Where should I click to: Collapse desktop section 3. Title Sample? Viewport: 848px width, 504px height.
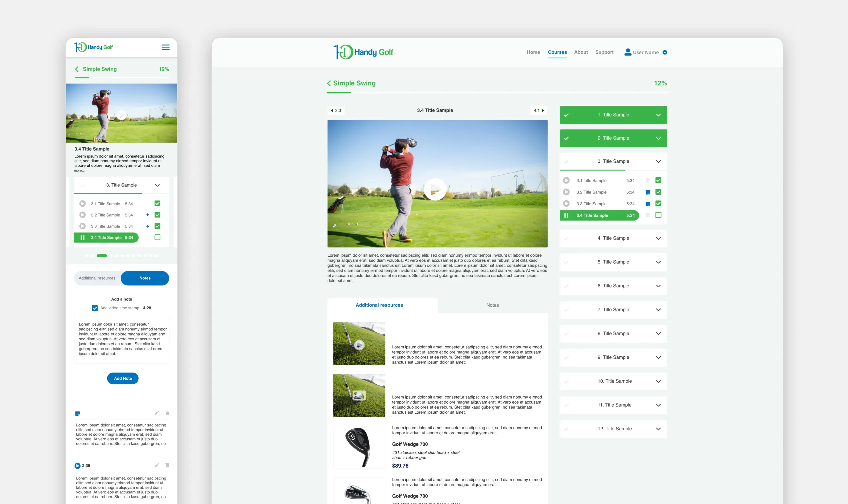pos(613,161)
